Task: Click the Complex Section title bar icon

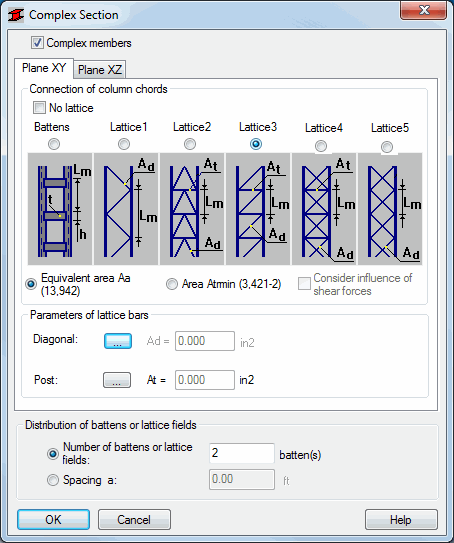Action: click(16, 15)
